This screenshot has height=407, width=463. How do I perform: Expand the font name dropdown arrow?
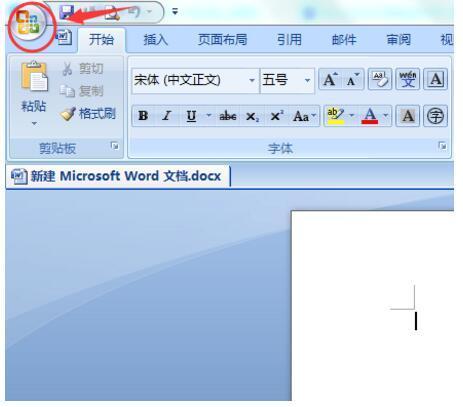252,80
